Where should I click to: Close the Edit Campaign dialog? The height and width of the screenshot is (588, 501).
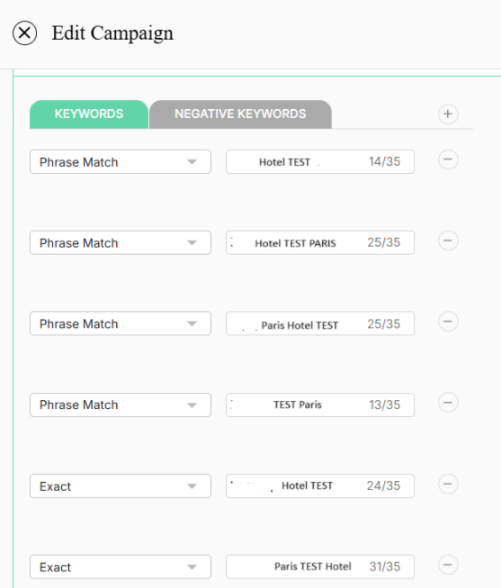pos(25,33)
